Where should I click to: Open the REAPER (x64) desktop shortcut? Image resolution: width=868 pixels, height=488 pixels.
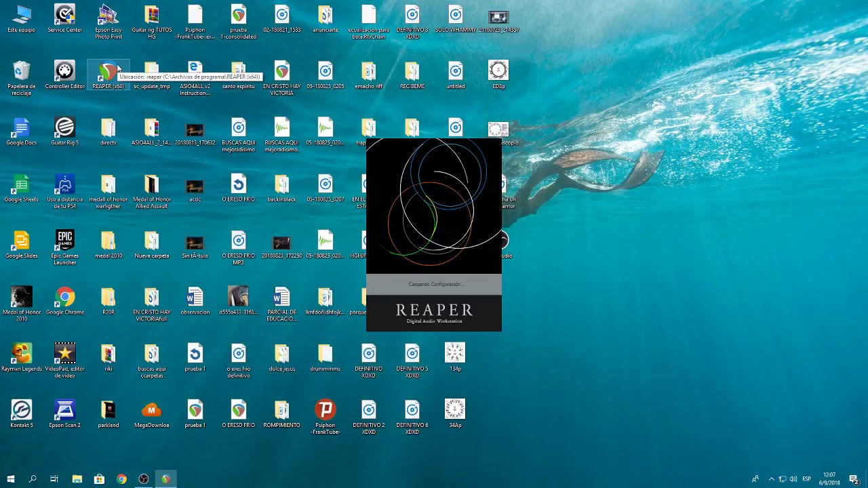tap(108, 75)
